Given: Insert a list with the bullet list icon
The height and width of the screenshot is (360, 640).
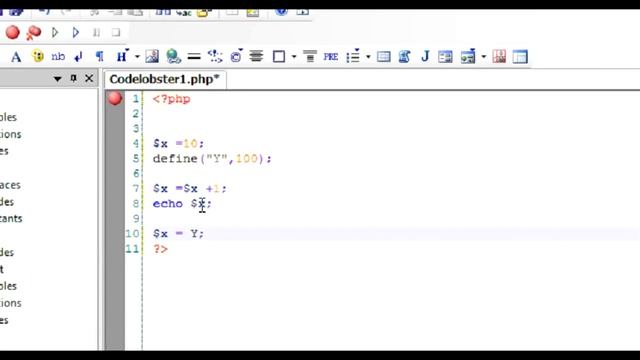Looking at the screenshot, I should point(353,56).
